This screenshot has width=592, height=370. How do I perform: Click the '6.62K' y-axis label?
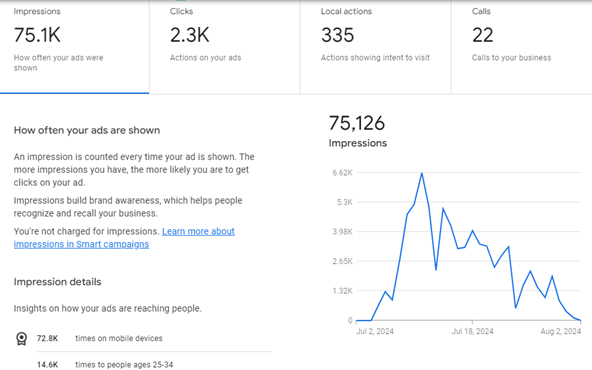coord(342,173)
